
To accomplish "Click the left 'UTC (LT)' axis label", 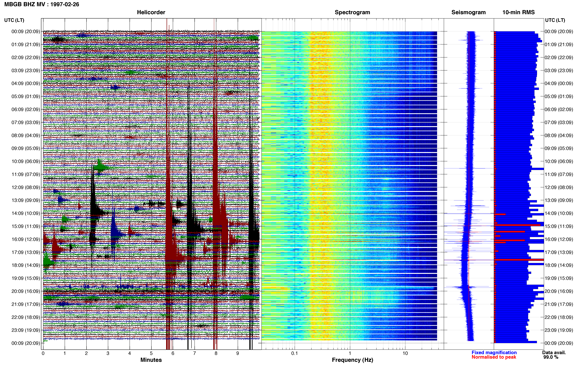I will (14, 20).
